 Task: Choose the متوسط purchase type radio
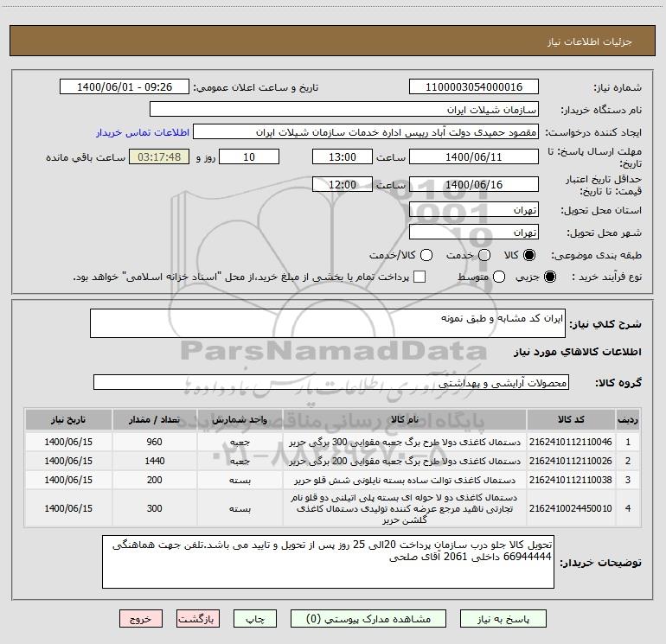click(x=499, y=277)
